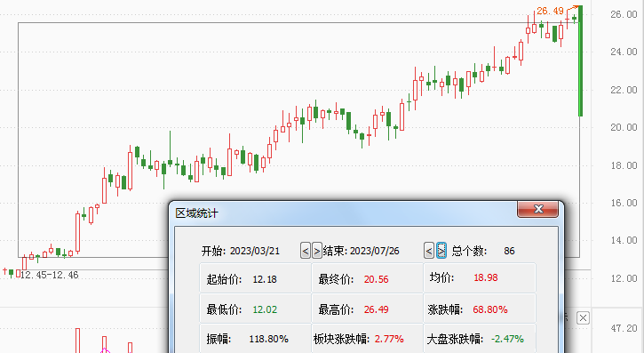Click the 12.00 price axis label
Image resolution: width=644 pixels, height=353 pixels.
pyautogui.click(x=624, y=278)
